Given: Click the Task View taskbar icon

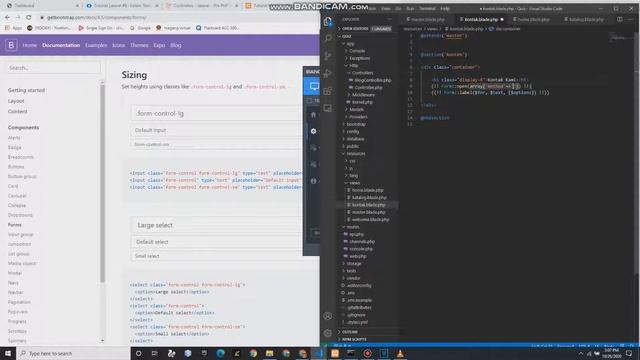Looking at the screenshot, I should [x=155, y=353].
